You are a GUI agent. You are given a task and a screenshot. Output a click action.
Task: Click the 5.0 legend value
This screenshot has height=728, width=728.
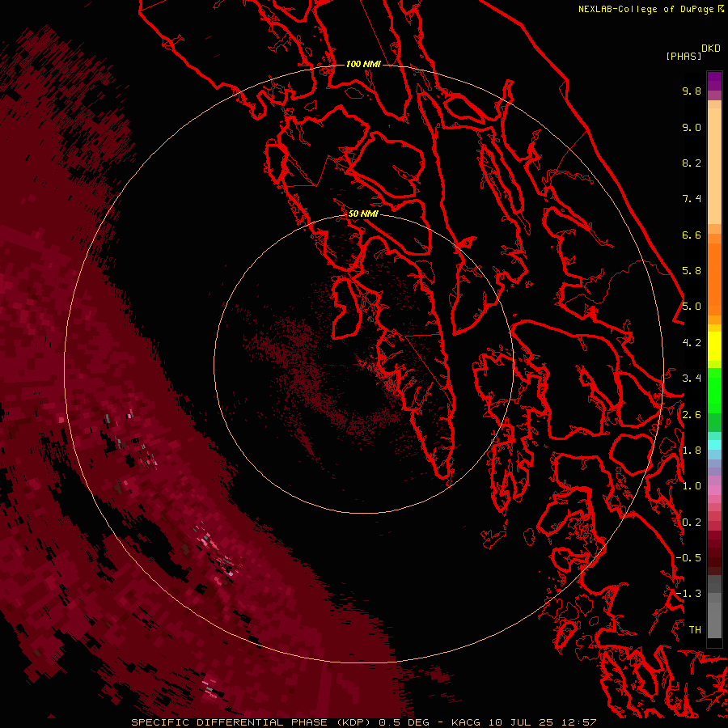pos(692,307)
